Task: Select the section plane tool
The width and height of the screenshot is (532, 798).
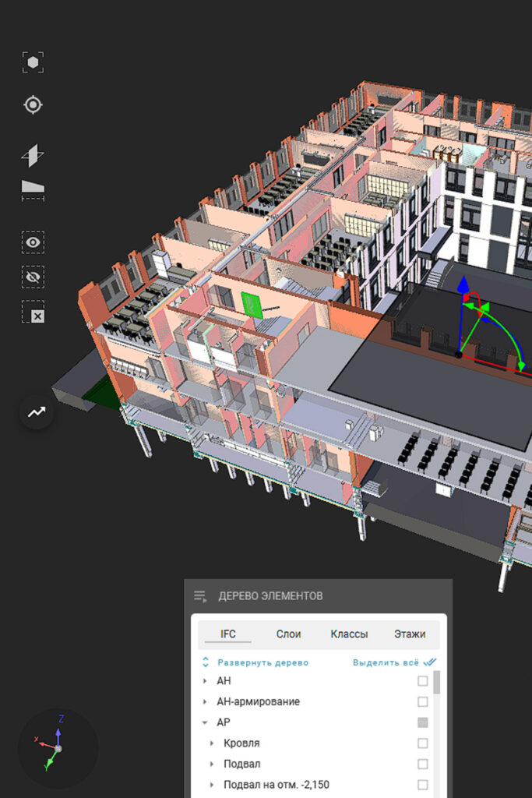Action: pos(33,155)
